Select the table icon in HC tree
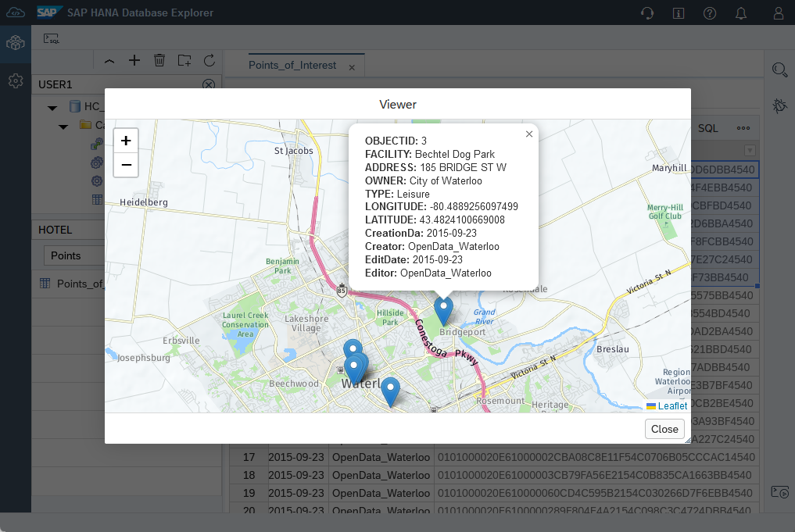The image size is (795, 532). (97, 200)
